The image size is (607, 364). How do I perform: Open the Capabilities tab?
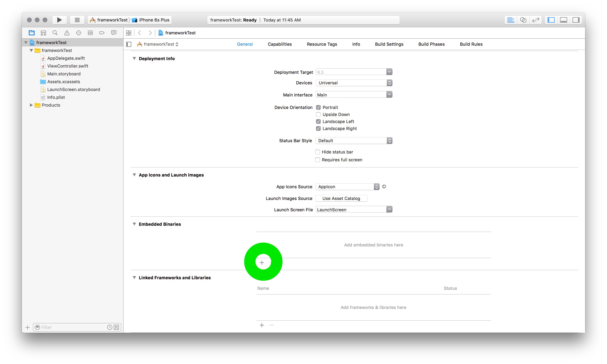click(x=280, y=44)
